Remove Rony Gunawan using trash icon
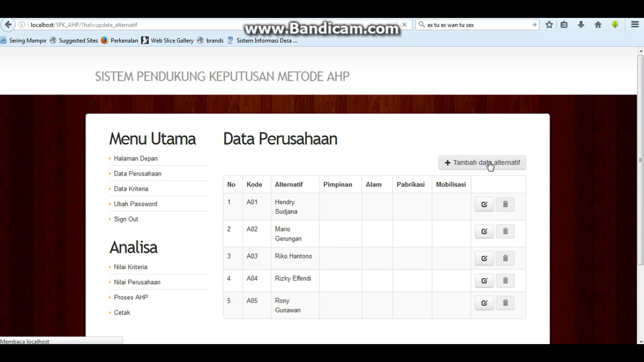The width and height of the screenshot is (644, 362). [x=505, y=303]
